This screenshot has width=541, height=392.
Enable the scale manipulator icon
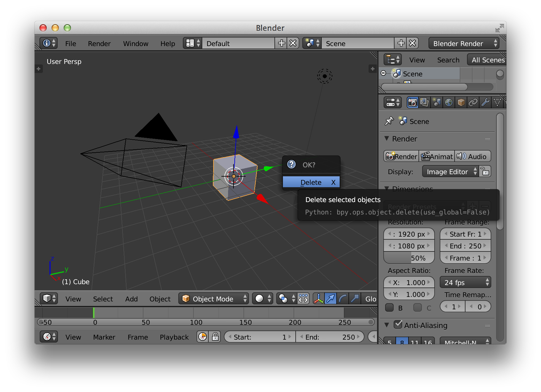pos(355,299)
